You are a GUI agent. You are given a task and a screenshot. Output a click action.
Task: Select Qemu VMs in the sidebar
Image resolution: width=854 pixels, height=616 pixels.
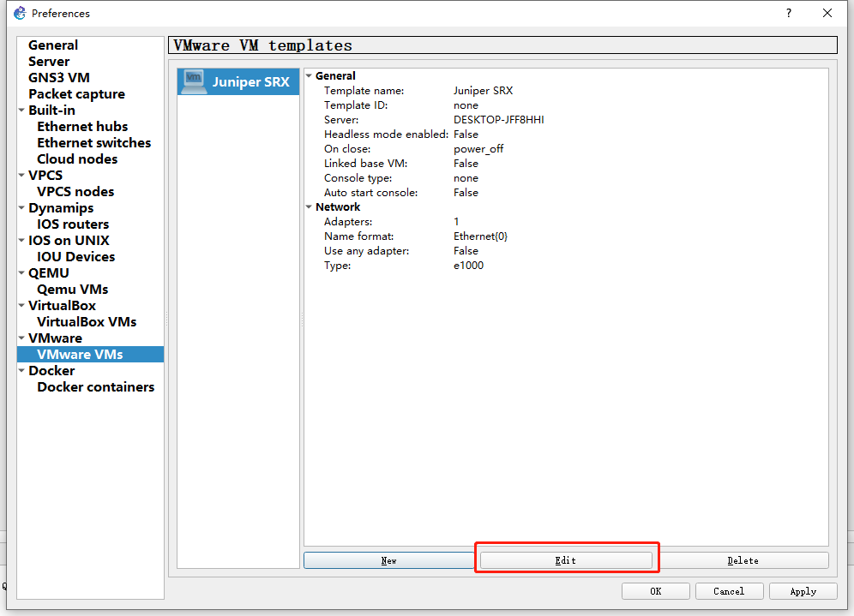tap(72, 289)
